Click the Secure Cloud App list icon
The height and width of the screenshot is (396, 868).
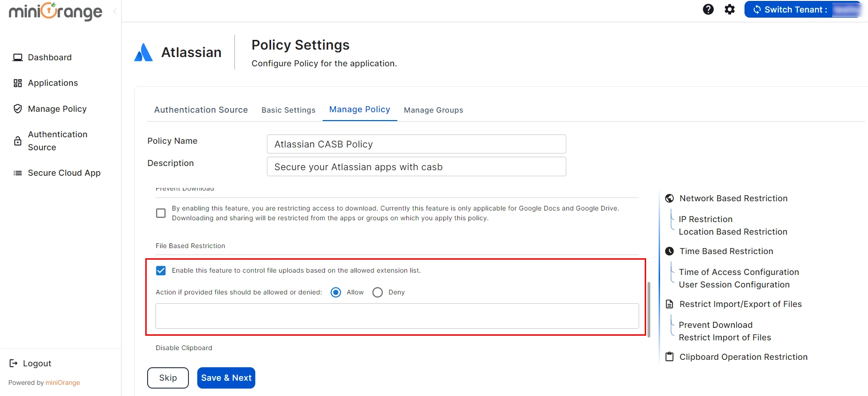18,173
